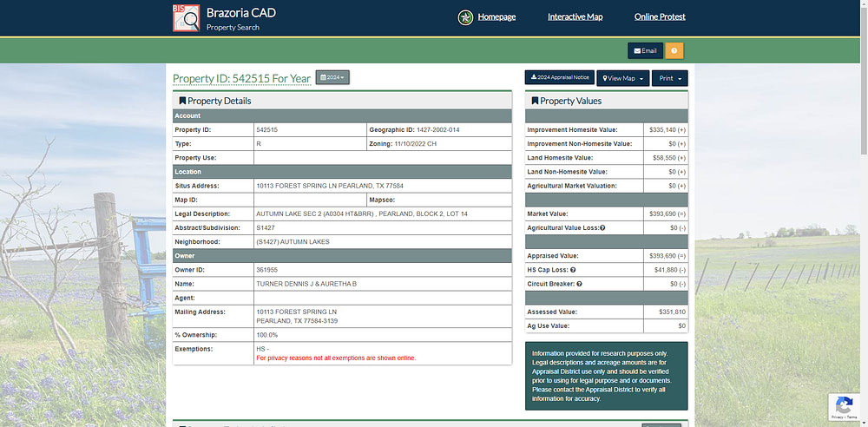Image resolution: width=868 pixels, height=427 pixels.
Task: Click the Improvement Homesite Value $335,140
Action: [667, 129]
